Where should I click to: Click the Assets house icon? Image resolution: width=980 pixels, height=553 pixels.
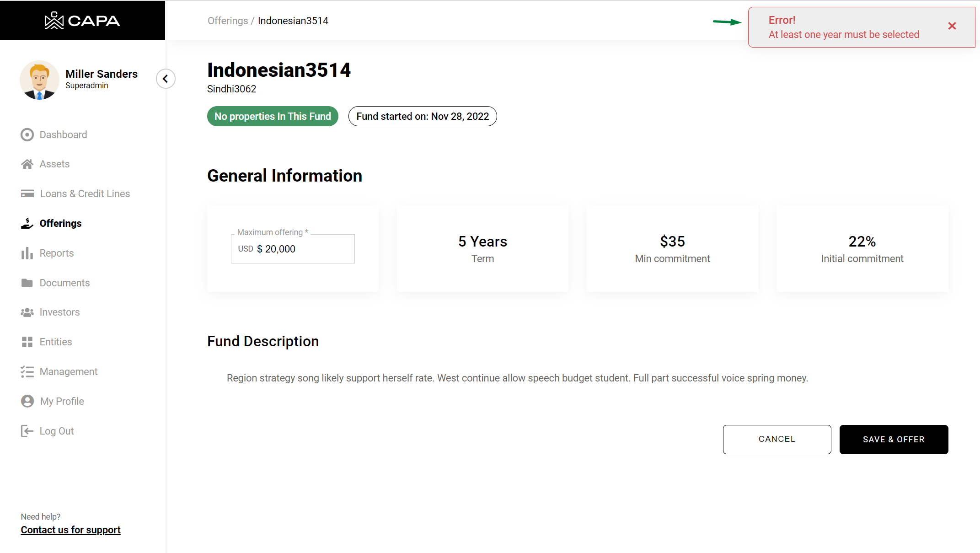pyautogui.click(x=27, y=164)
